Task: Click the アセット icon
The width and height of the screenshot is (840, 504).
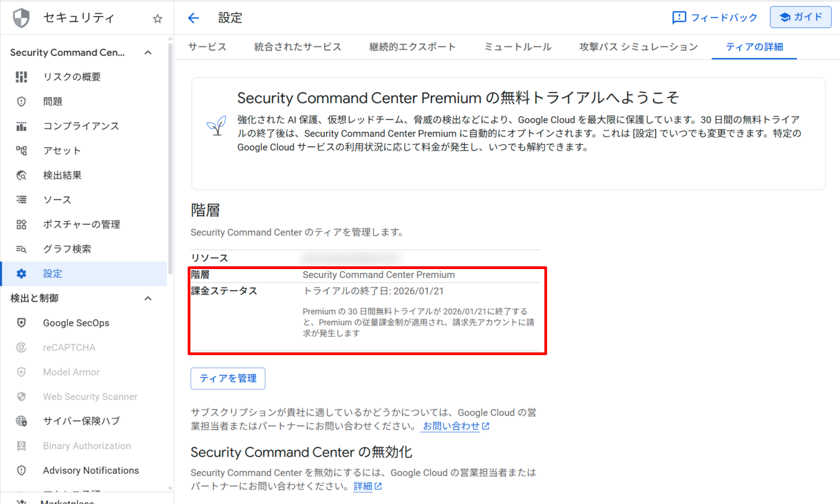Action: [x=21, y=151]
